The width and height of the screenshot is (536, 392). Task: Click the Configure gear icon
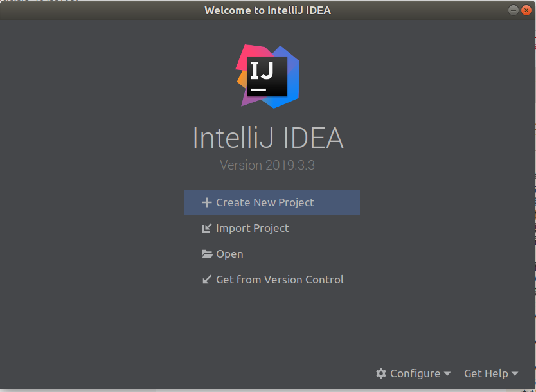(x=382, y=373)
